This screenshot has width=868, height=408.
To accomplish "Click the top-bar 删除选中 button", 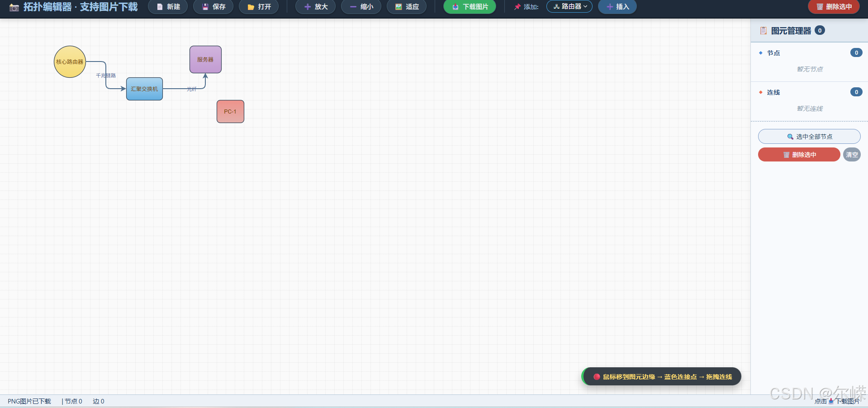I will 834,7.
